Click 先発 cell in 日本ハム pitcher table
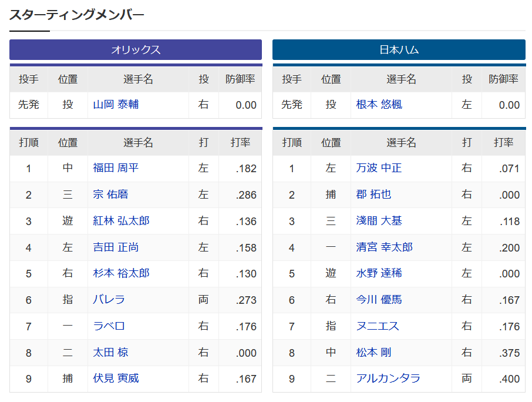Screen dimensions: 532x402 click(292, 105)
